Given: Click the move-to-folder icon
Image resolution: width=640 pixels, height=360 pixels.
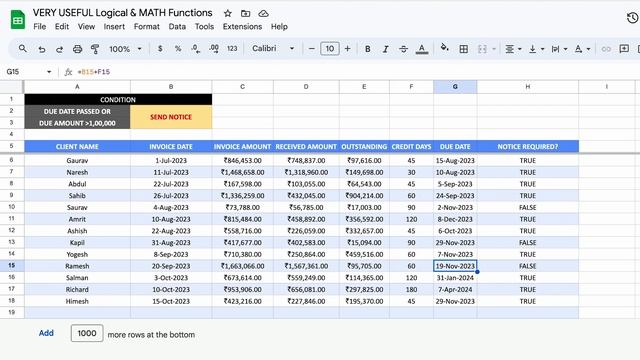Looking at the screenshot, I should point(245,13).
